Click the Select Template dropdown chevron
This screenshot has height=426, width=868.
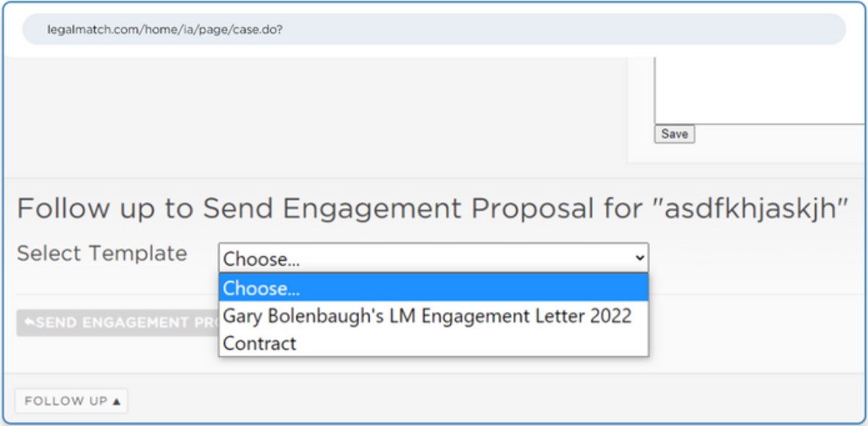pyautogui.click(x=640, y=258)
